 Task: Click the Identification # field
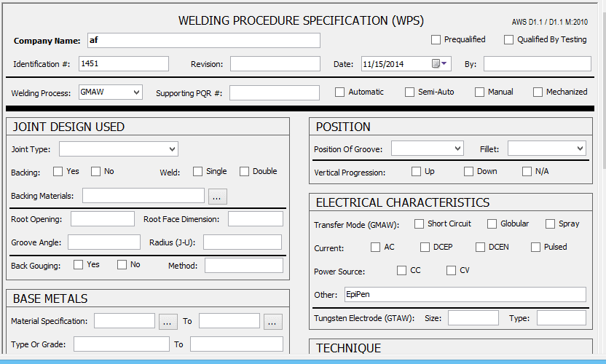tap(124, 64)
